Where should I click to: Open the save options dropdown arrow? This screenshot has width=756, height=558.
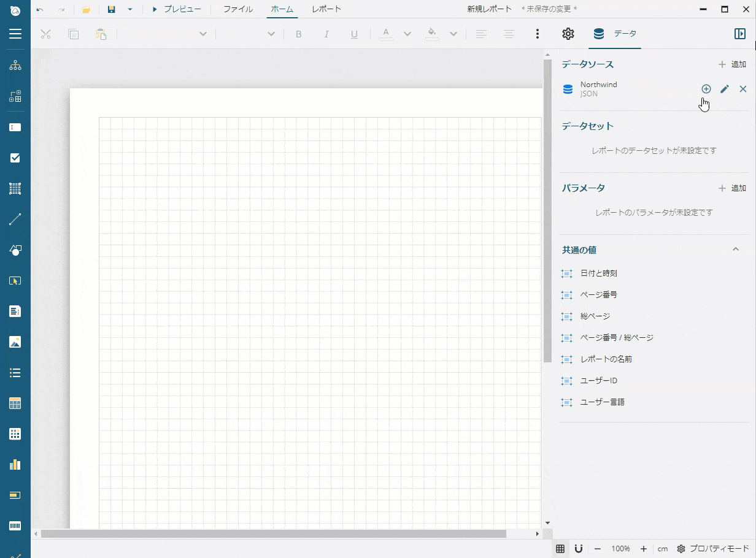click(x=130, y=9)
